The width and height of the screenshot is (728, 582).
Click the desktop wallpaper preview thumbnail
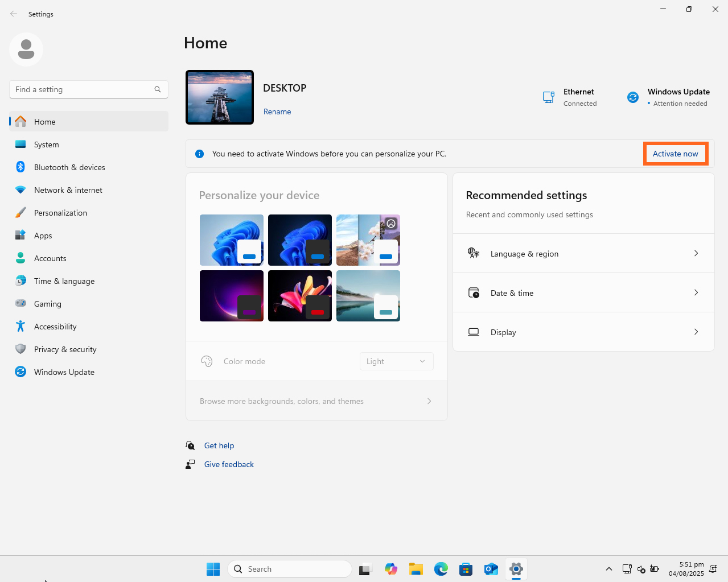(220, 97)
